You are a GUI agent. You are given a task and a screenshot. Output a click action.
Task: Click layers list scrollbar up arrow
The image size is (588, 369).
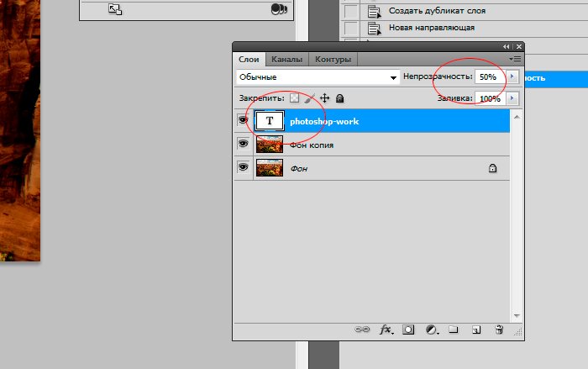517,117
